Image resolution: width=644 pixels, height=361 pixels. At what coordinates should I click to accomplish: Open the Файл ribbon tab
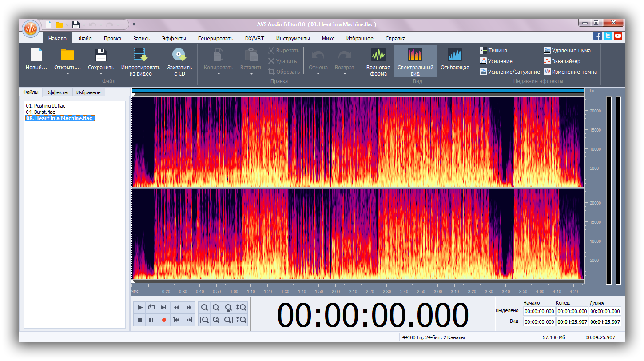click(x=85, y=39)
